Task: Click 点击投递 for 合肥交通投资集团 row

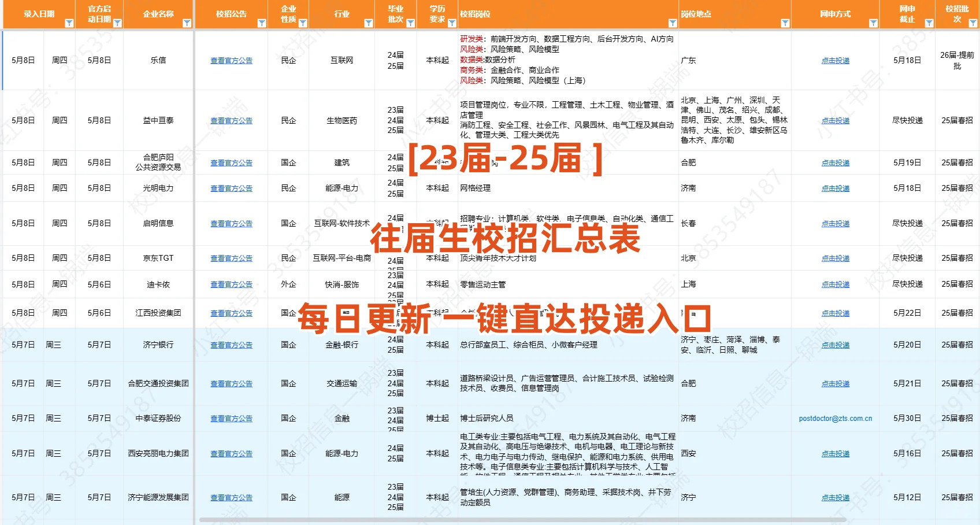Action: point(836,383)
